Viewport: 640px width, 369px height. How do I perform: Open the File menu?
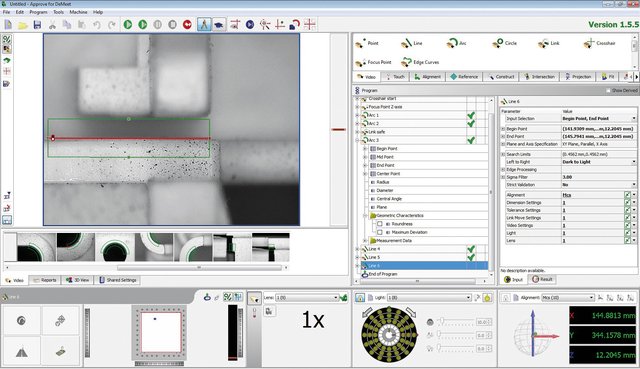click(6, 12)
